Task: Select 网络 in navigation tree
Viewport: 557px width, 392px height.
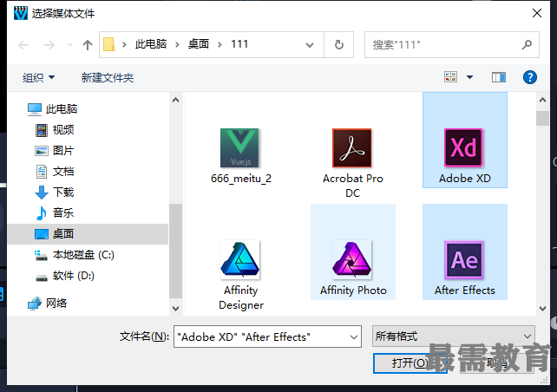Action: (47, 304)
